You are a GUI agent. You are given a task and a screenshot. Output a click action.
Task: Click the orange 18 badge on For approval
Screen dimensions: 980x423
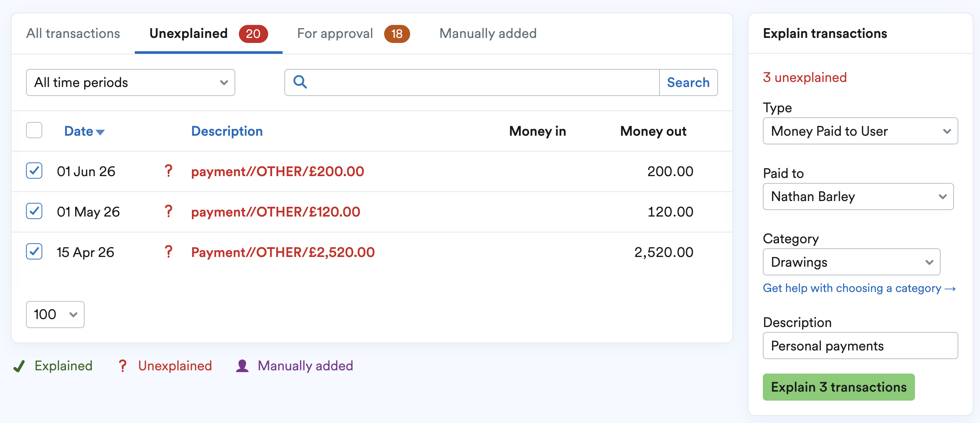(397, 34)
